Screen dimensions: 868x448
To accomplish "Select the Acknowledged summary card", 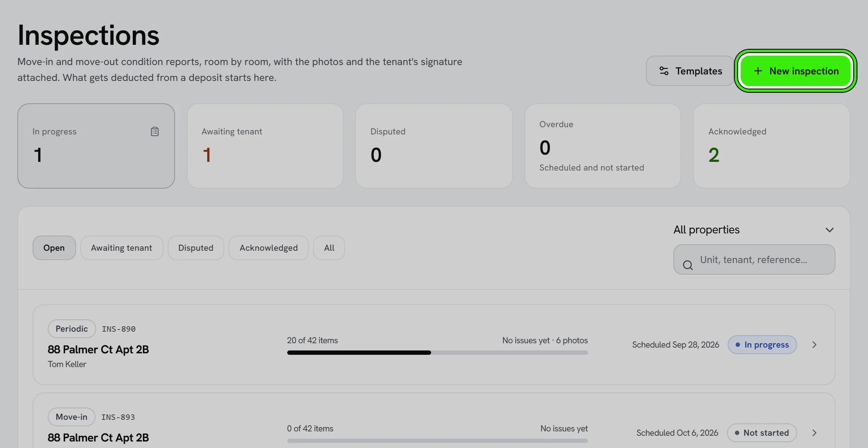I will click(772, 146).
